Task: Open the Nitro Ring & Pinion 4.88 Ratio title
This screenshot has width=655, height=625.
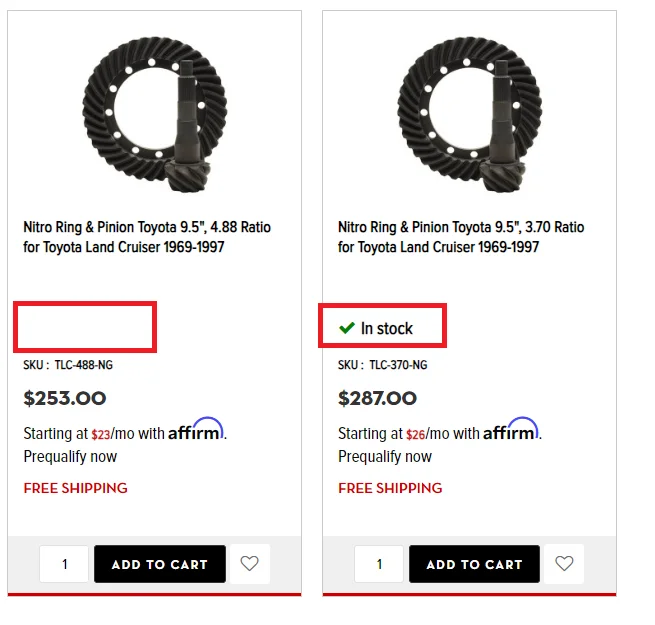Action: coord(147,237)
